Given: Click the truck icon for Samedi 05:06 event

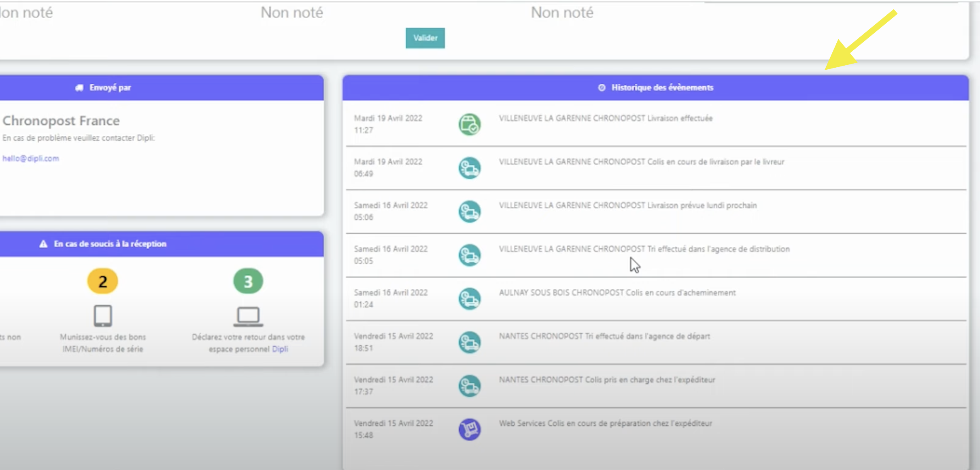Looking at the screenshot, I should [x=470, y=211].
